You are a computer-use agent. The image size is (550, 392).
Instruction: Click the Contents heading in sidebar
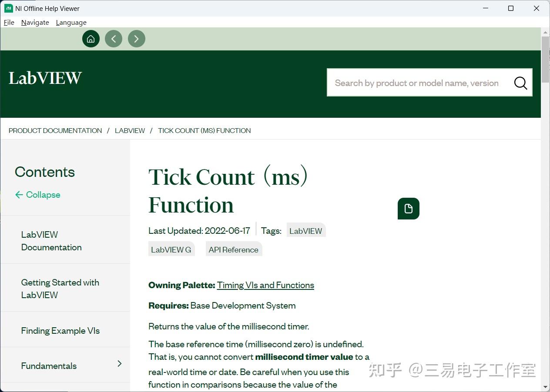click(x=45, y=172)
